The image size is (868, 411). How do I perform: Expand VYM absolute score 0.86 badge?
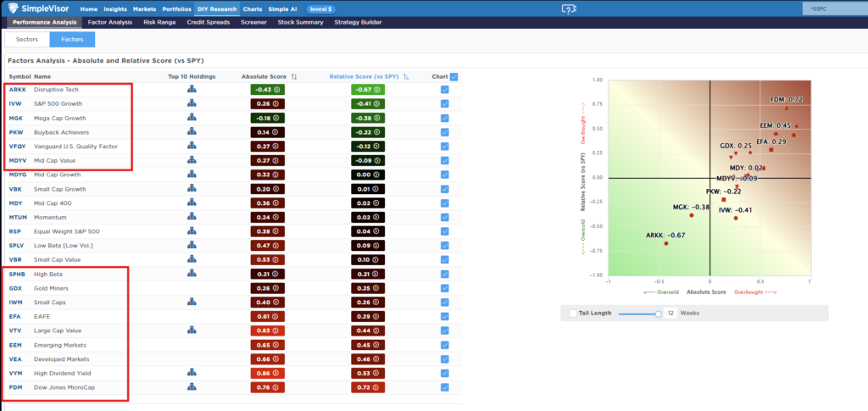click(x=267, y=373)
